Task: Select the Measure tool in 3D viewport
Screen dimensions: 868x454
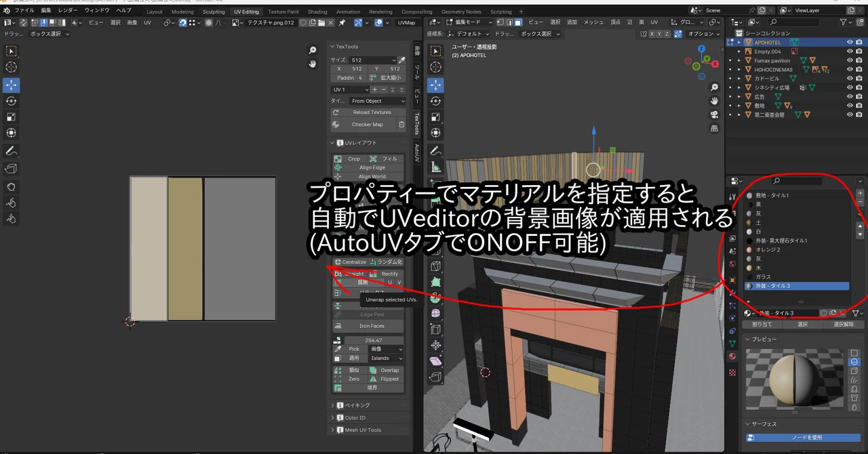Action: (436, 167)
